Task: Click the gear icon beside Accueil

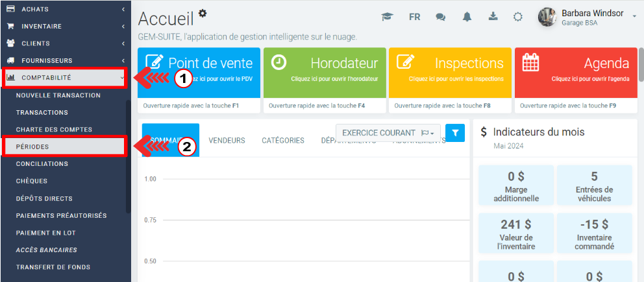Action: coord(203,13)
